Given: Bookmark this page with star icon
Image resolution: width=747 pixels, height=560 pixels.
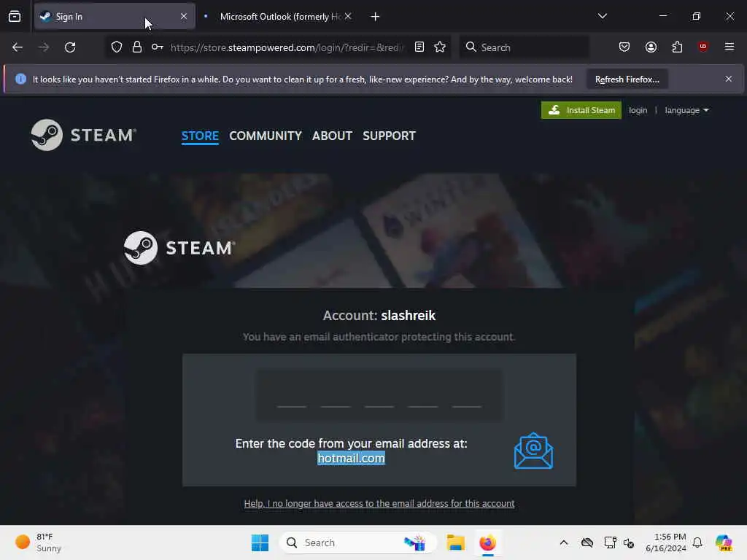Looking at the screenshot, I should click(440, 47).
